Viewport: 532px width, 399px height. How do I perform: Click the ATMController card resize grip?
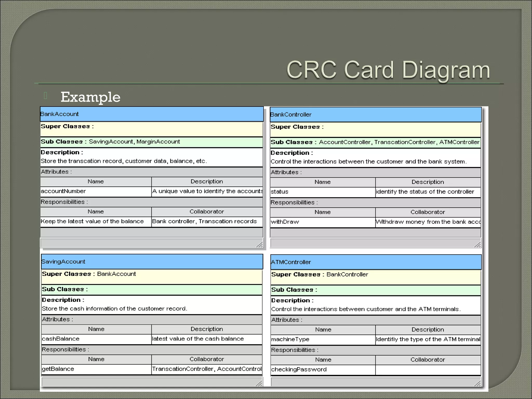477,383
